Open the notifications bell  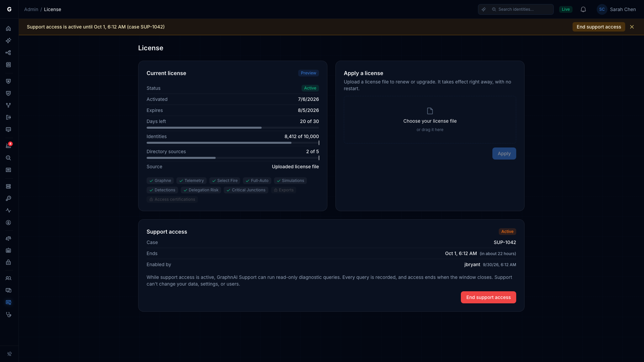pyautogui.click(x=583, y=9)
